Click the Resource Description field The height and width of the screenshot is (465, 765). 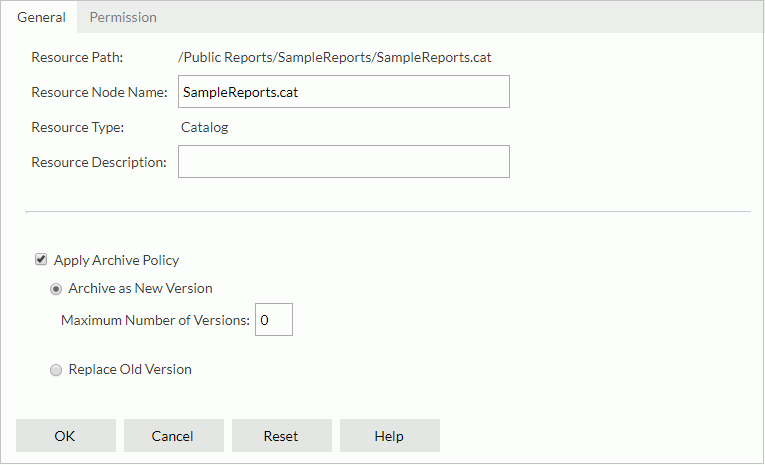tap(343, 162)
